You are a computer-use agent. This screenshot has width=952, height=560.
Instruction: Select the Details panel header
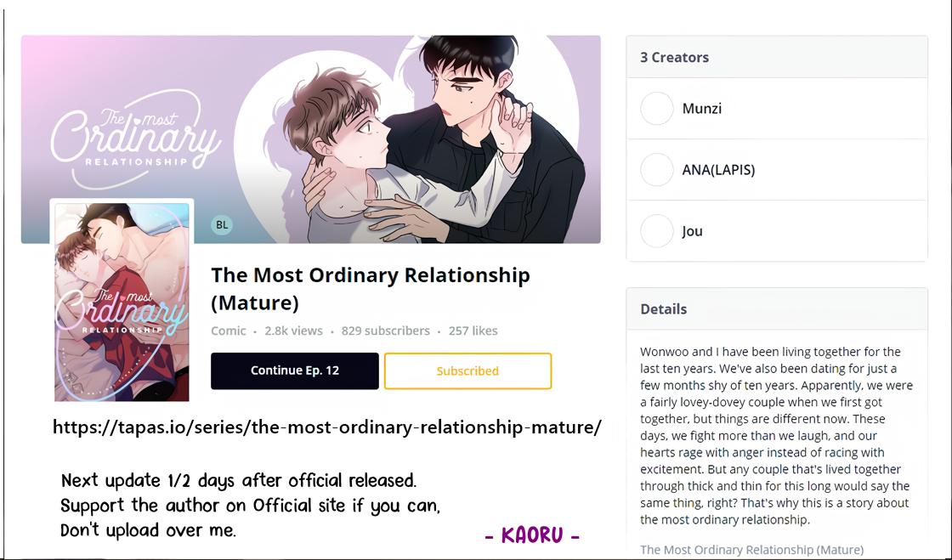click(663, 309)
